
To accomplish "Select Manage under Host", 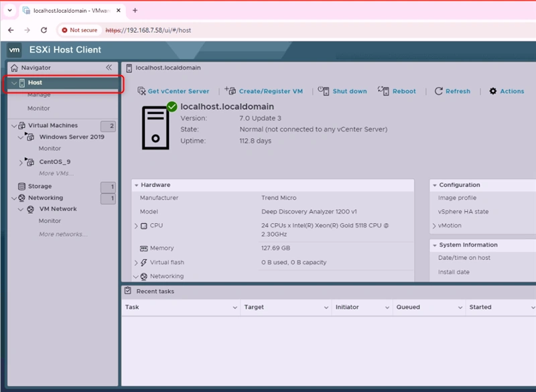I will pyautogui.click(x=39, y=94).
